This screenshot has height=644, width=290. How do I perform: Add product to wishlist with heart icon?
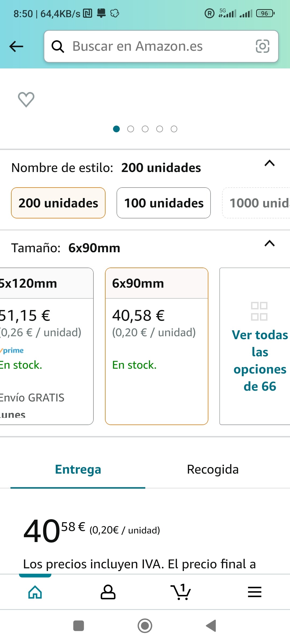[26, 99]
